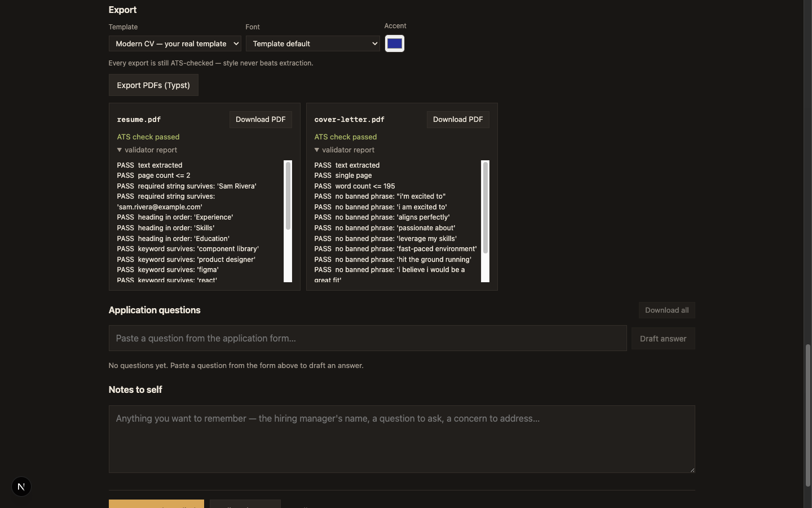Click 'word count <= 195' line
812x508 pixels.
(x=355, y=186)
